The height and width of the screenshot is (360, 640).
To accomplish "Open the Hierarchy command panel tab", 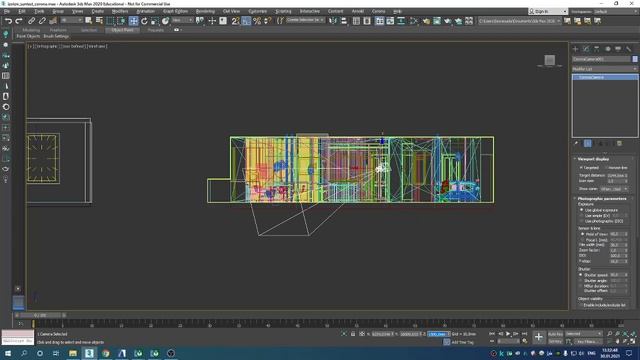I will (597, 49).
